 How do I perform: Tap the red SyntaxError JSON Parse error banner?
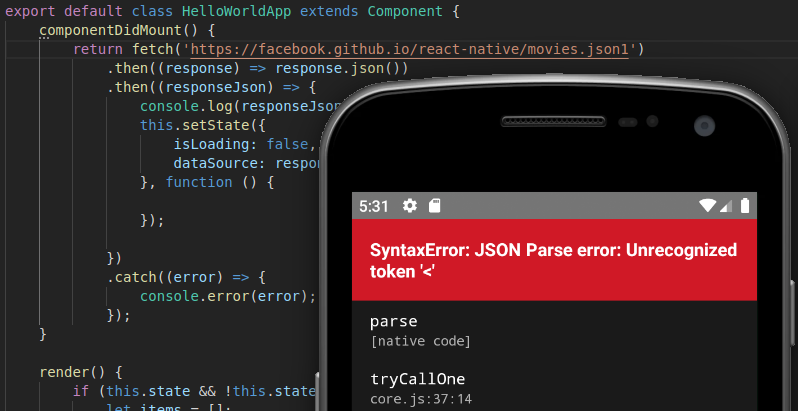(554, 260)
